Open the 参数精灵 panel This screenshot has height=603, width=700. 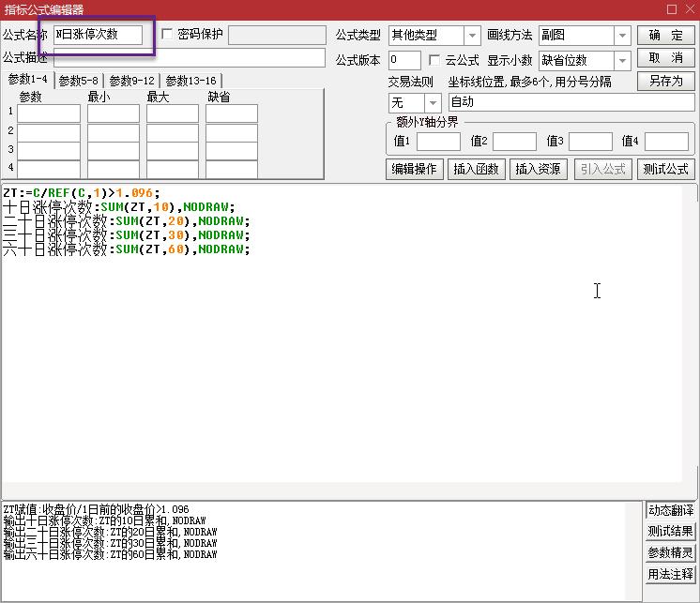[671, 552]
